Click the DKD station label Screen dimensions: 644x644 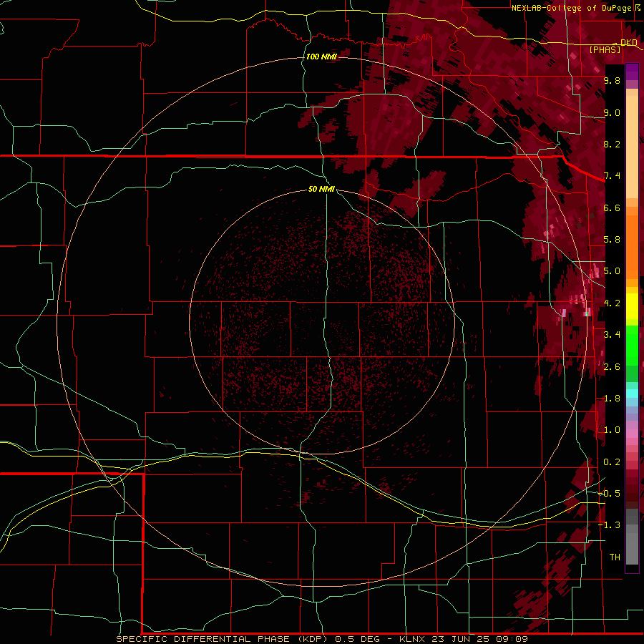click(629, 42)
